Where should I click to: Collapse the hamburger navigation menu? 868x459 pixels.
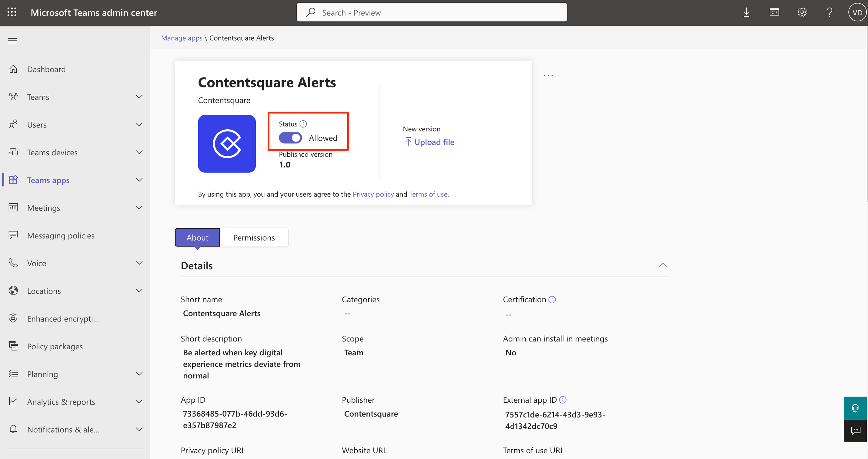(x=13, y=41)
